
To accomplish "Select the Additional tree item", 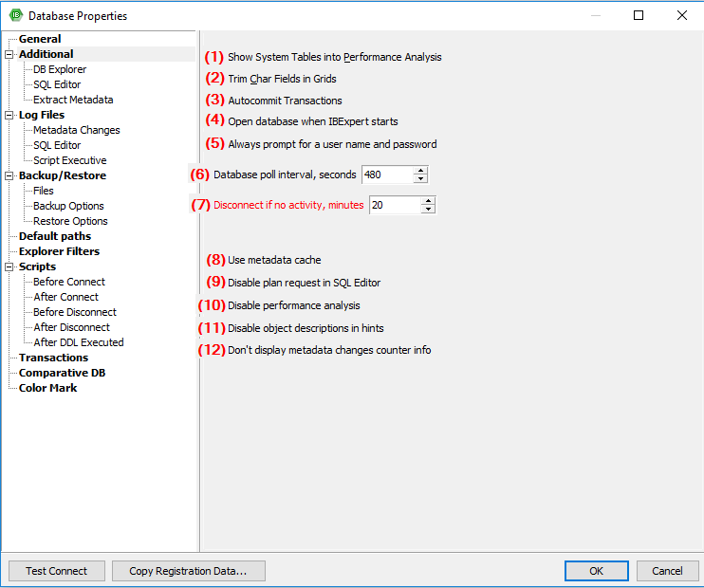I will [46, 54].
